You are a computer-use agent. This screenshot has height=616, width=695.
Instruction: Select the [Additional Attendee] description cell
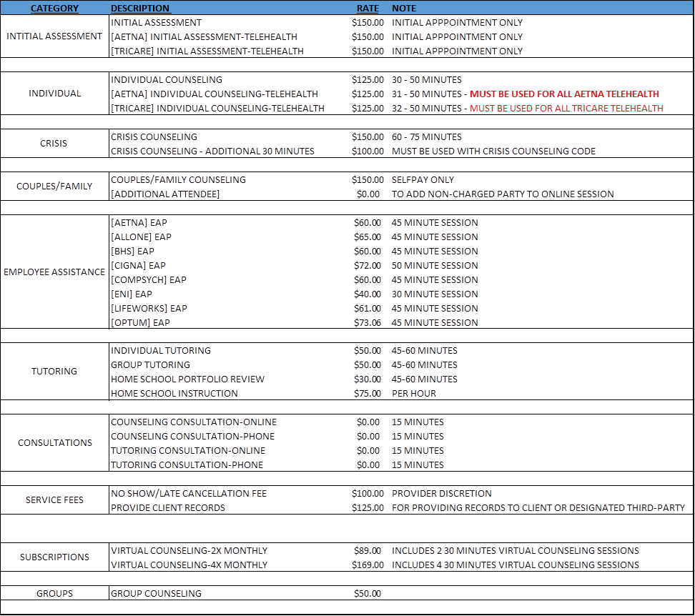[x=165, y=194]
